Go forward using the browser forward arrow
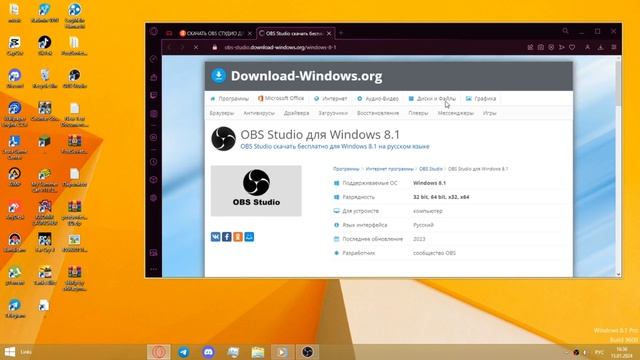This screenshot has height=360, width=640. (182, 47)
